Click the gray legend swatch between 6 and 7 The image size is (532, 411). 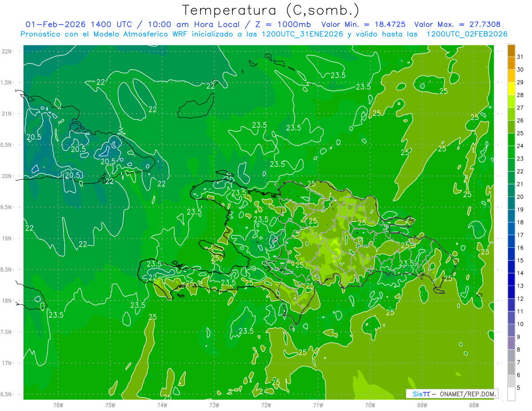pyautogui.click(x=511, y=368)
